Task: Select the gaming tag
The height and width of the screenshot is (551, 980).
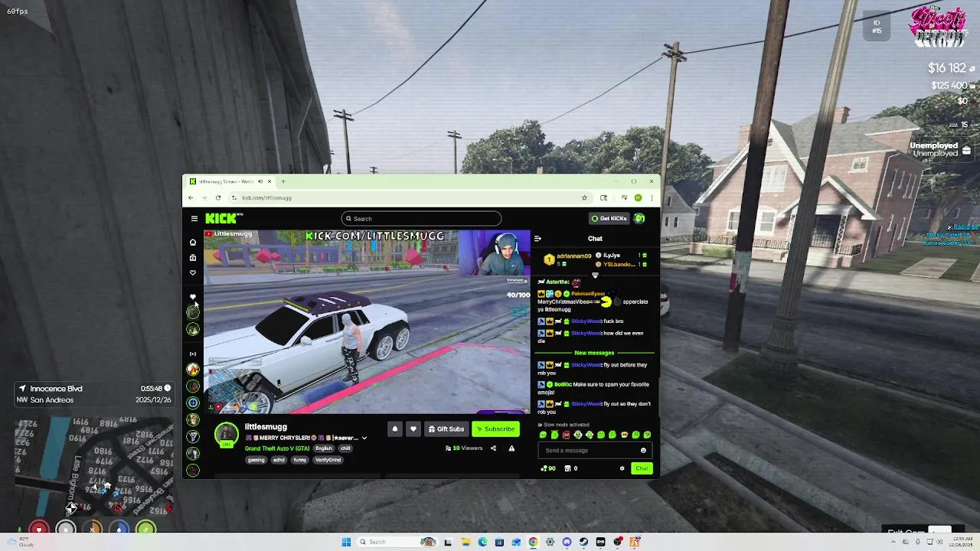Action: [256, 460]
